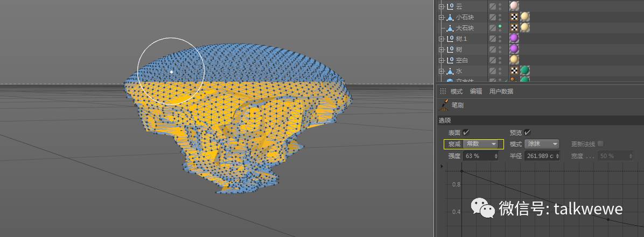The height and width of the screenshot is (237, 644).
Task: Click the layer square of 小石块 row
Action: point(492,17)
